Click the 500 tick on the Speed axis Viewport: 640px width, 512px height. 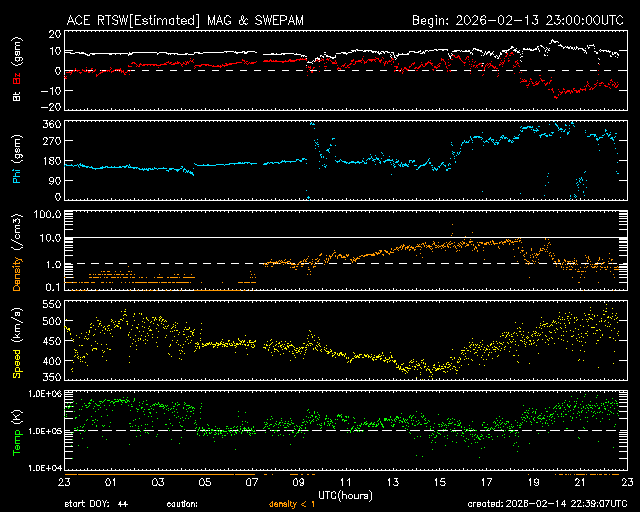(52, 321)
